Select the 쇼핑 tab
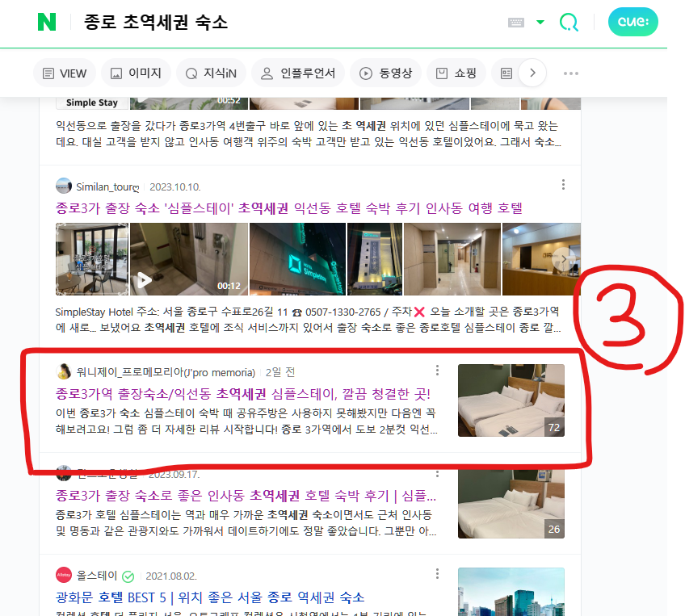This screenshot has height=616, width=685. [x=456, y=73]
